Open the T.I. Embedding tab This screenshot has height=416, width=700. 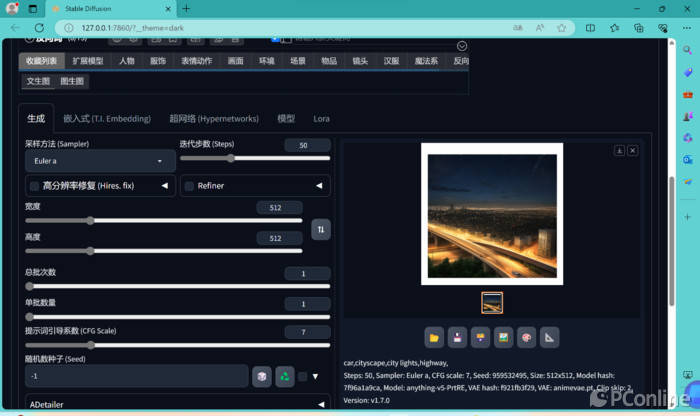click(x=107, y=119)
